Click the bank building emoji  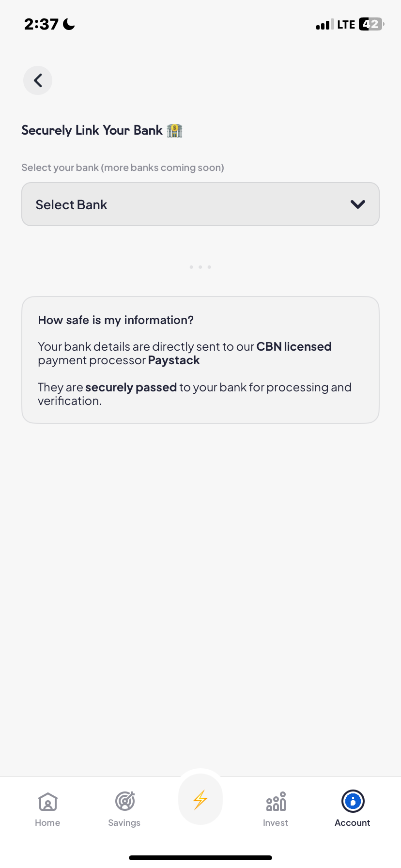174,131
